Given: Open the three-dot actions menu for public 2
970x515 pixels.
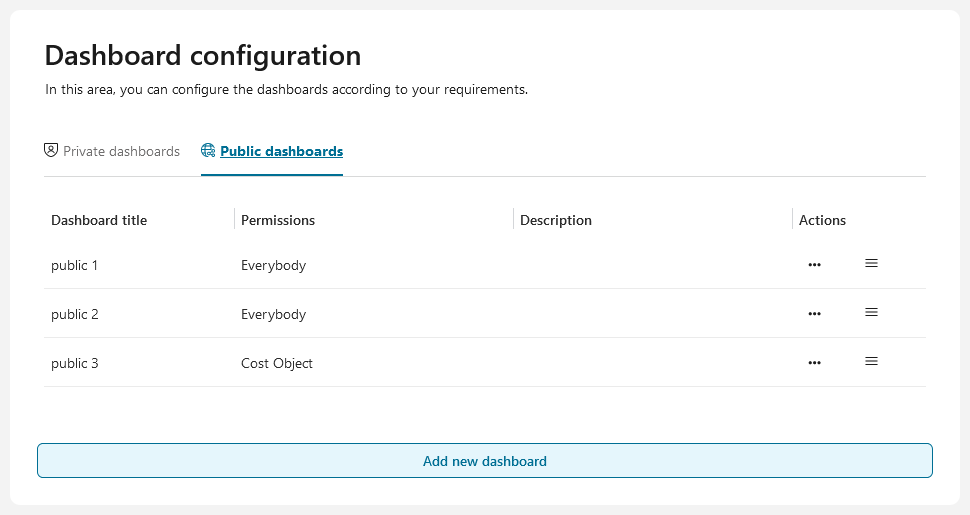Looking at the screenshot, I should [x=814, y=314].
